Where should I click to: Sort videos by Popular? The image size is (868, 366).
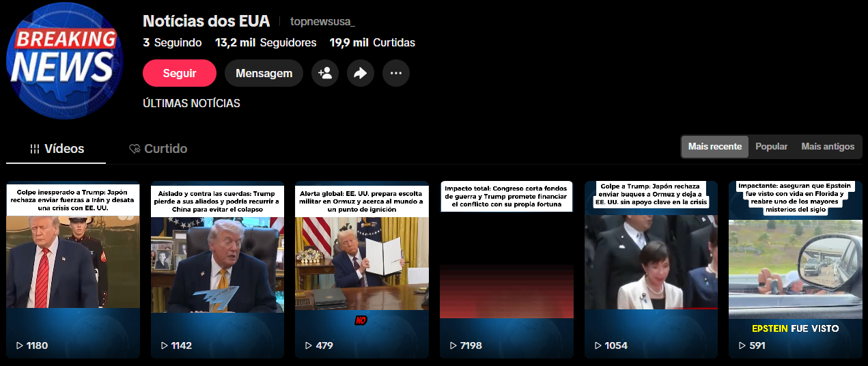(x=772, y=147)
